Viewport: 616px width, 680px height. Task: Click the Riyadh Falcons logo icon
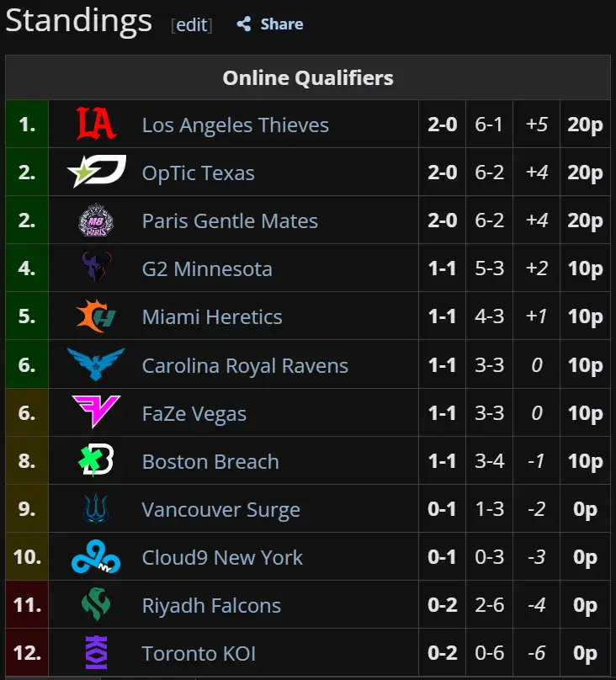click(x=96, y=605)
